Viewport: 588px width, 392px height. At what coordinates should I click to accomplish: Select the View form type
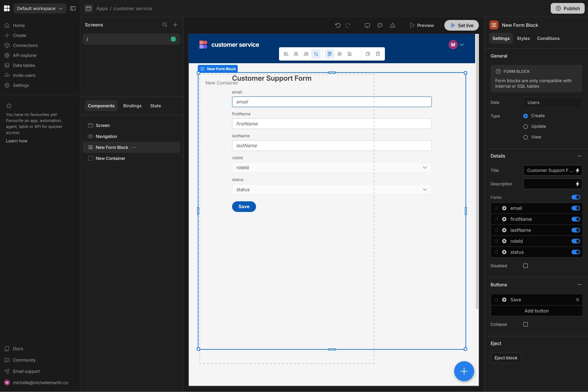[x=525, y=137]
